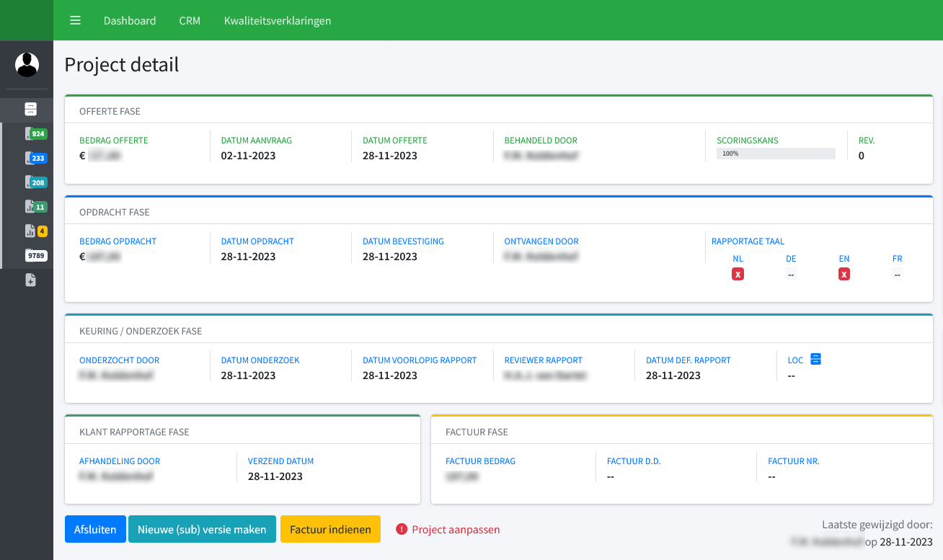Click the Ontvangen door label
The image size is (943, 560).
541,241
